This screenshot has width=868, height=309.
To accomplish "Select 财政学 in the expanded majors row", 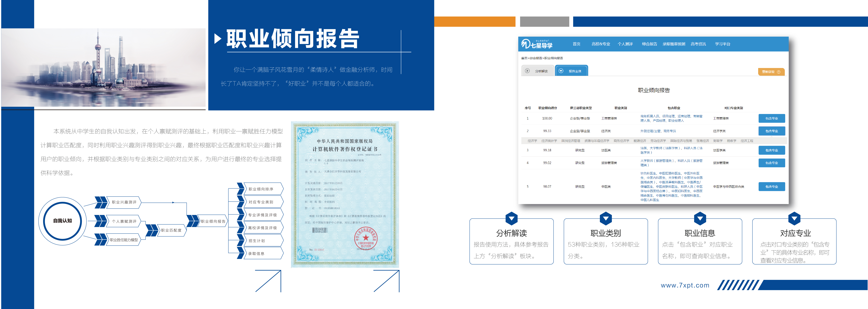I will click(x=718, y=141).
